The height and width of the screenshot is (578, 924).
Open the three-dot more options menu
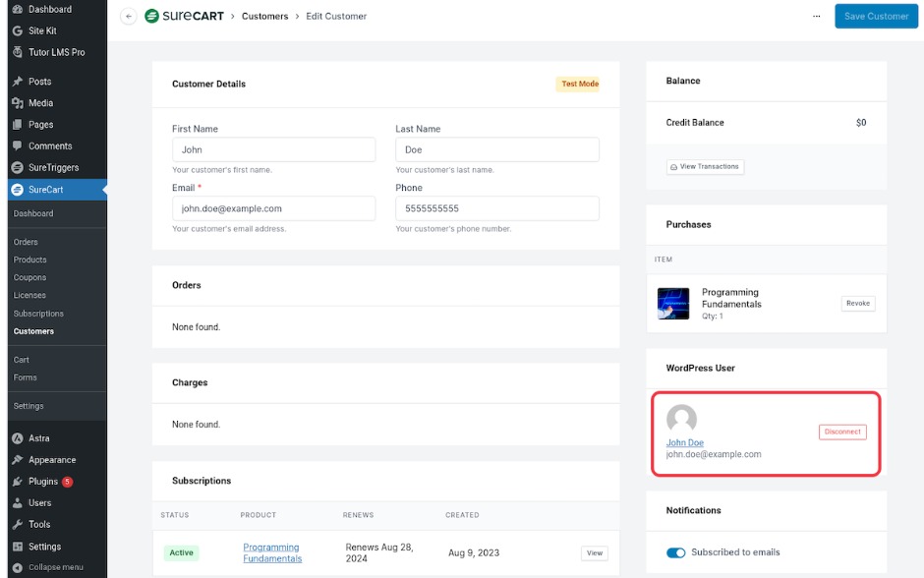pyautogui.click(x=816, y=17)
